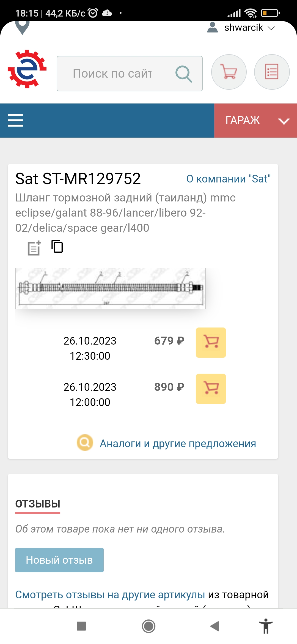
Task: Focus the site search field
Action: [116, 74]
